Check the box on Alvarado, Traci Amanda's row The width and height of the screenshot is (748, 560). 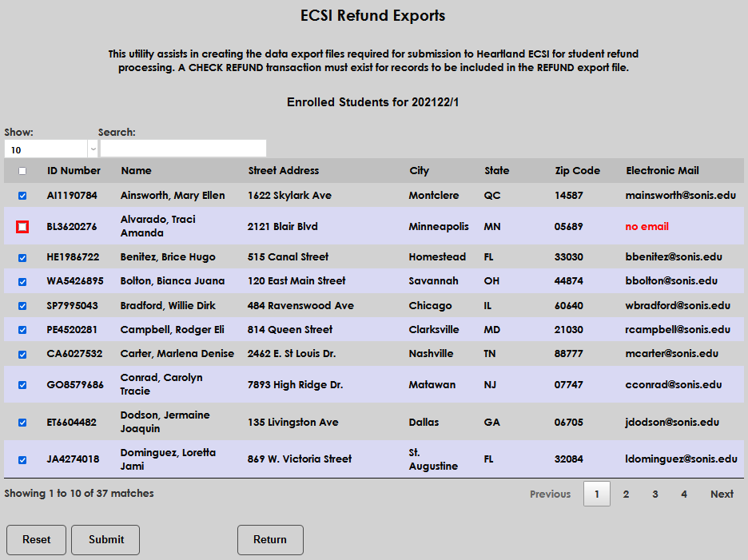(22, 226)
